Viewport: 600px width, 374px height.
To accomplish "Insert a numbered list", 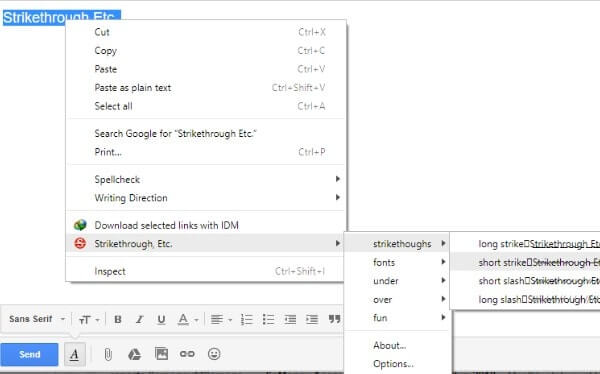I will coord(247,319).
